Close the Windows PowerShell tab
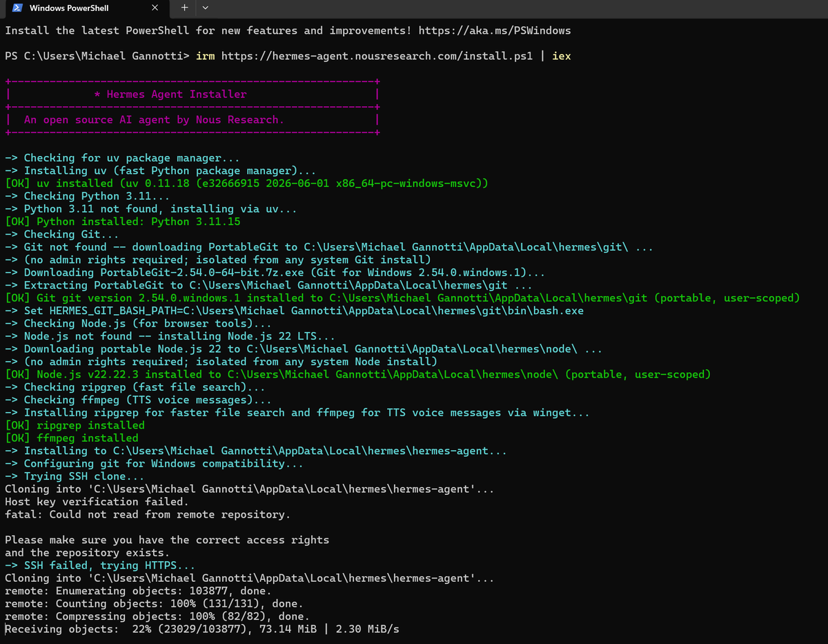828x644 pixels. (155, 8)
